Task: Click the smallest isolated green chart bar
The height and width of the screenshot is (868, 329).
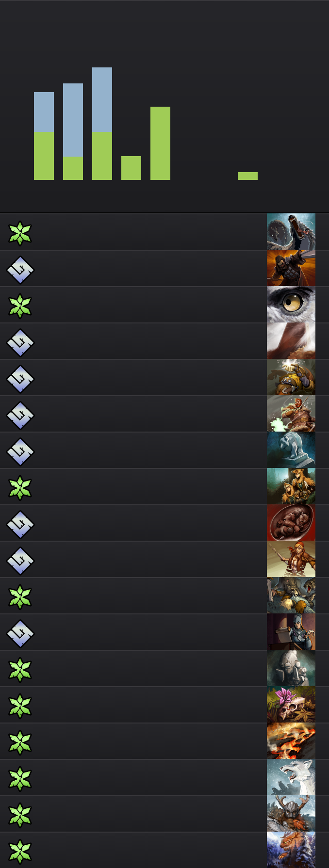Action: [x=247, y=176]
